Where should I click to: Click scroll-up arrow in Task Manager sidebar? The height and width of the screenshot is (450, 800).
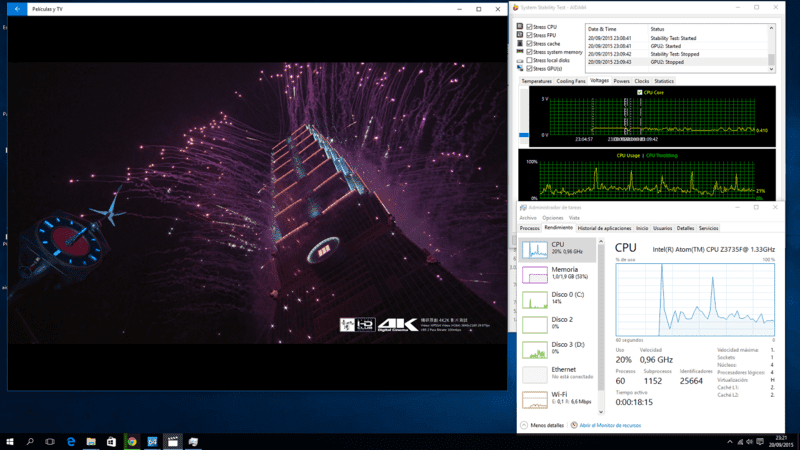point(601,241)
